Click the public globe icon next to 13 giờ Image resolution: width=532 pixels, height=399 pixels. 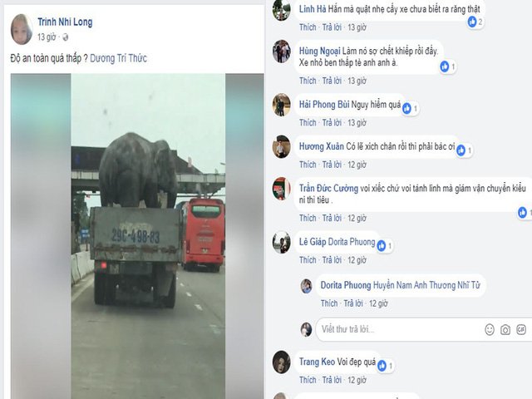tap(65, 37)
